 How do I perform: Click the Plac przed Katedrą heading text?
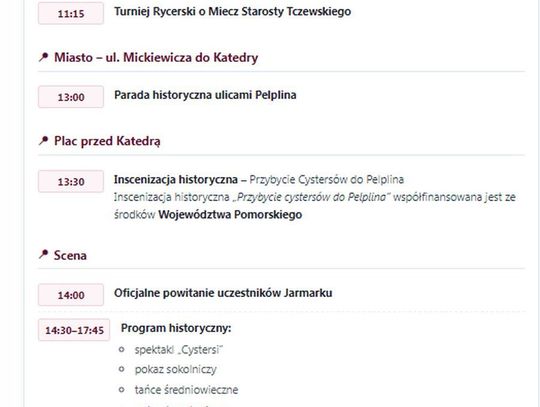[107, 141]
